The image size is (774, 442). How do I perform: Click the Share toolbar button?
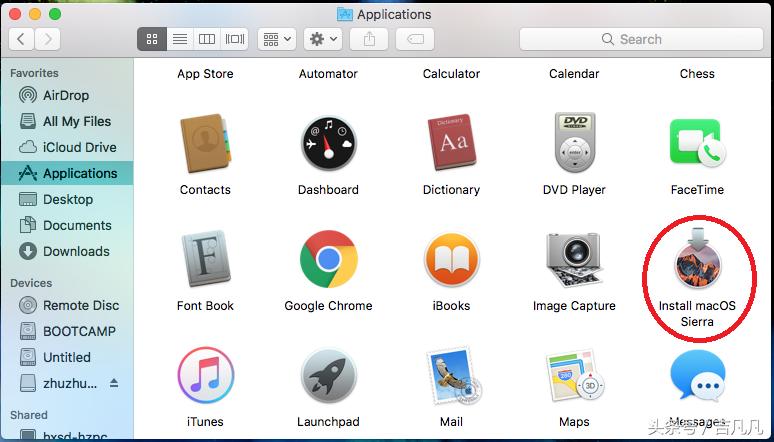pos(369,39)
